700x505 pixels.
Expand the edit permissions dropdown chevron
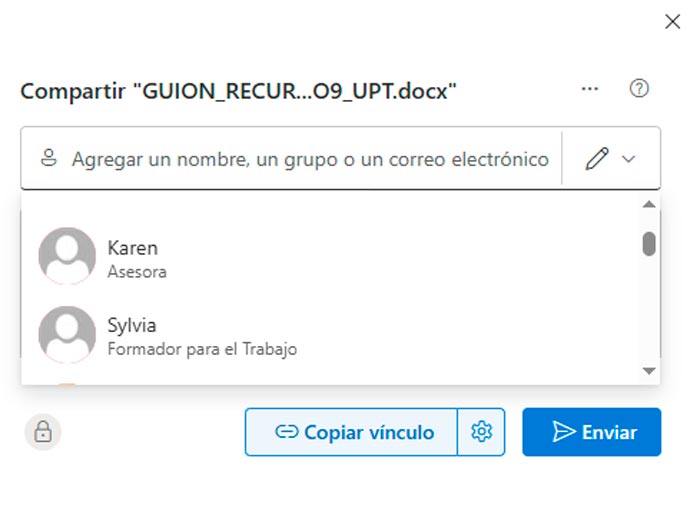pyautogui.click(x=629, y=159)
